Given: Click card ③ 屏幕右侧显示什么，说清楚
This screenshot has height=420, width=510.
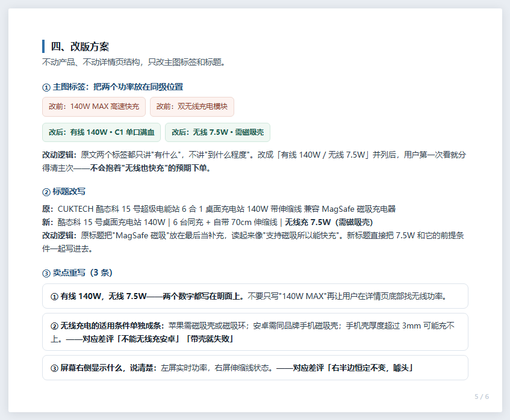Looking at the screenshot, I should (x=255, y=368).
